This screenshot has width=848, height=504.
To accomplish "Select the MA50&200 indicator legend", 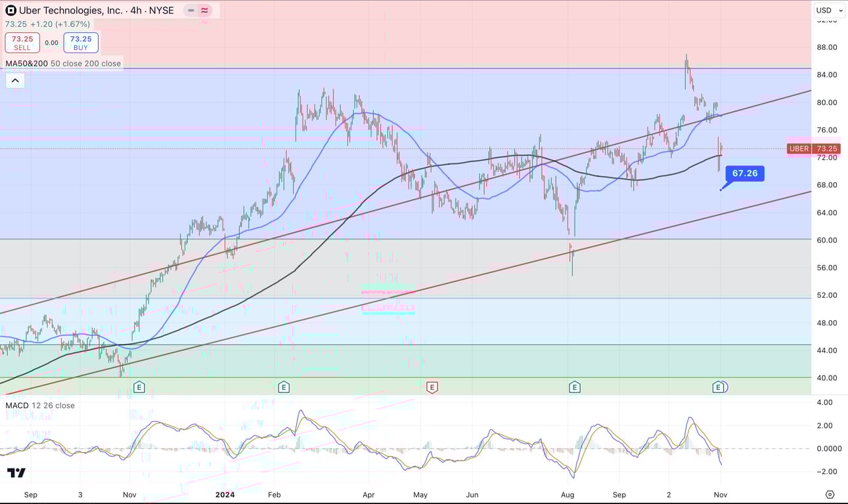I will 63,64.
